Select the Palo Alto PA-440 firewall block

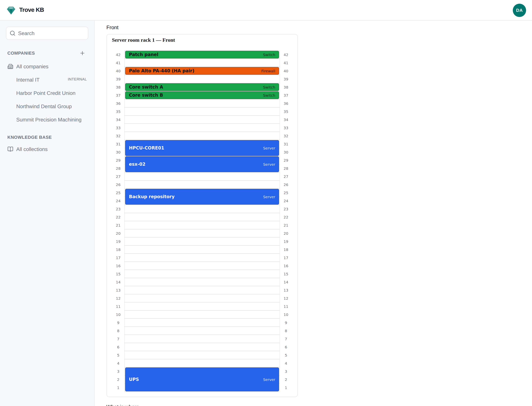pyautogui.click(x=202, y=71)
